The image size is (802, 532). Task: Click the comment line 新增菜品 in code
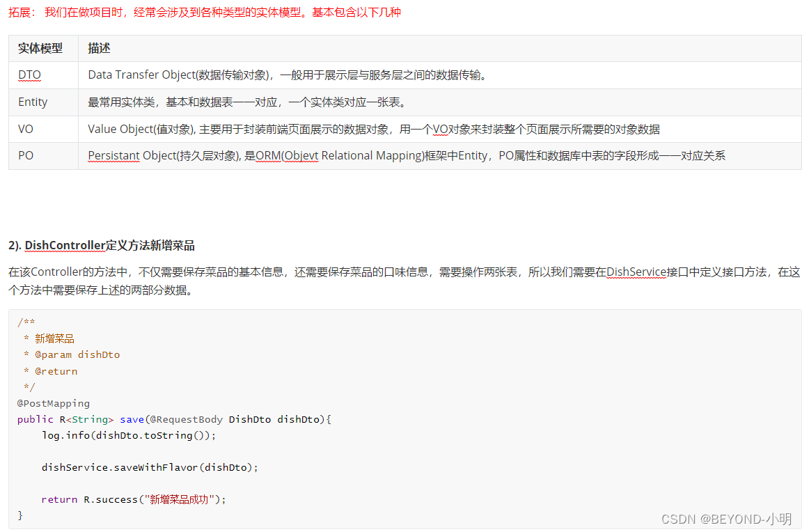49,338
